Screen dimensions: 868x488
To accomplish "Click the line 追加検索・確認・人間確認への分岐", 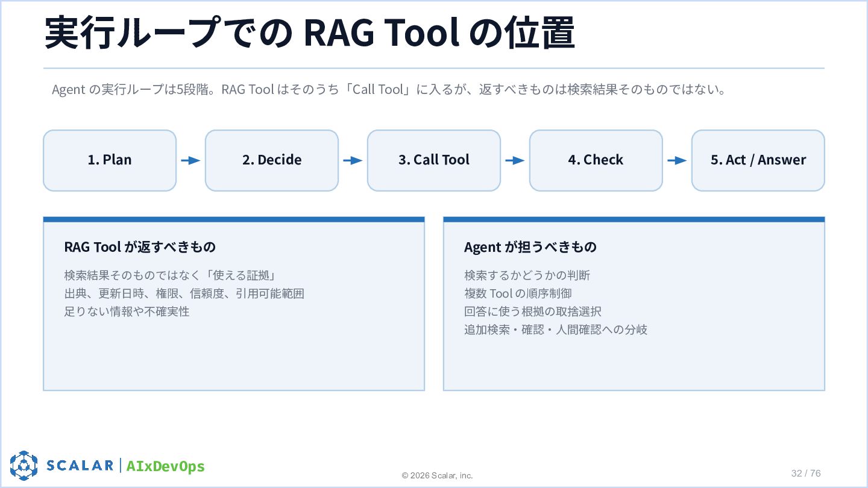I will [x=556, y=330].
